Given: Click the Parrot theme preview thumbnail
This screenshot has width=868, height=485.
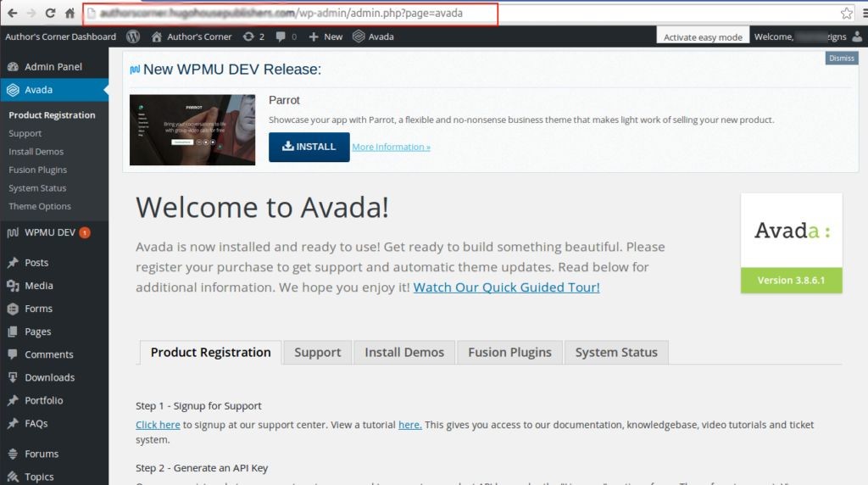Looking at the screenshot, I should [192, 130].
